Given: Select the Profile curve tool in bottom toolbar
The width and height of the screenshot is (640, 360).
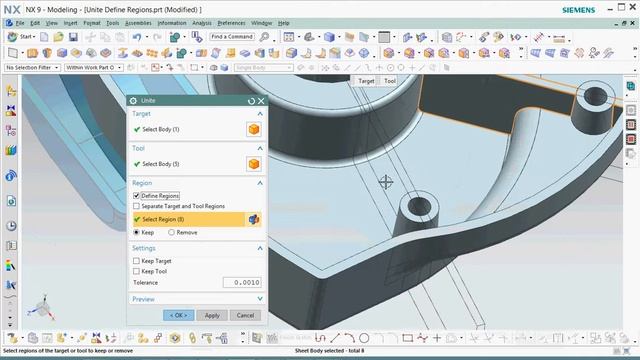Looking at the screenshot, I should point(320,338).
